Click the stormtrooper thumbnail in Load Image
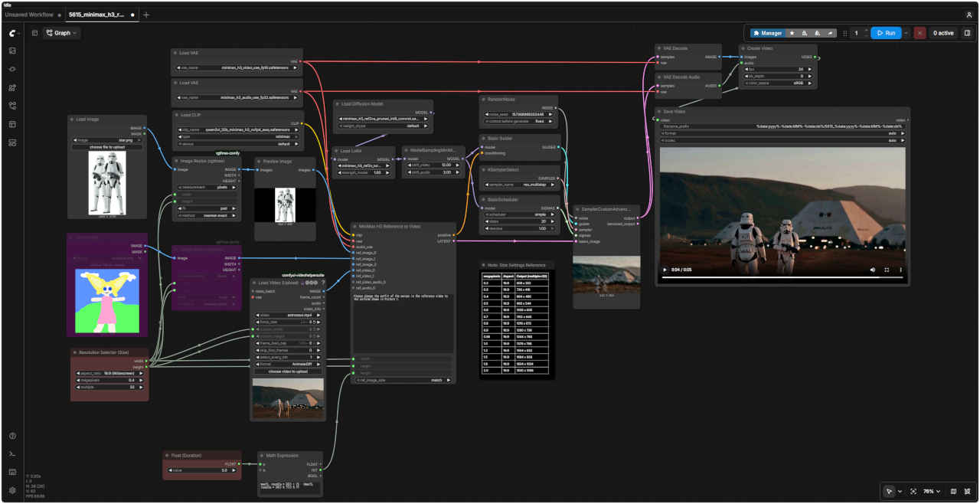Image resolution: width=980 pixels, height=504 pixels. [x=106, y=182]
